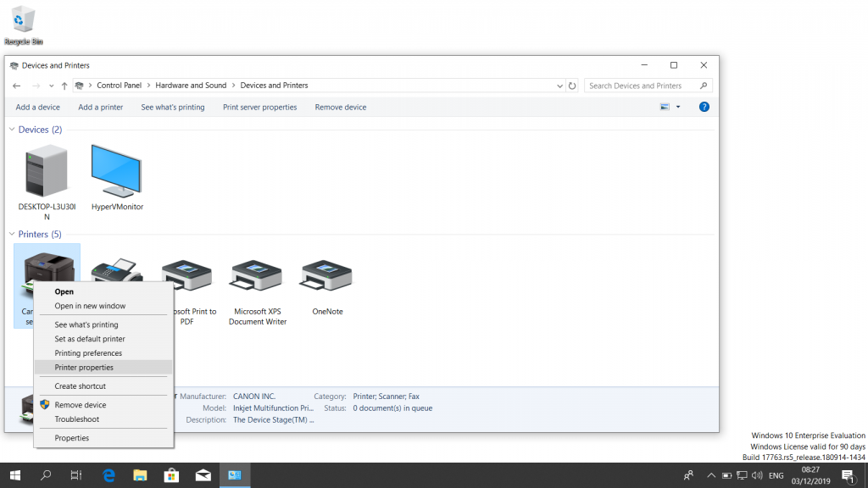Viewport: 868px width, 488px height.
Task: Select the OneNote printer icon
Action: 327,288
